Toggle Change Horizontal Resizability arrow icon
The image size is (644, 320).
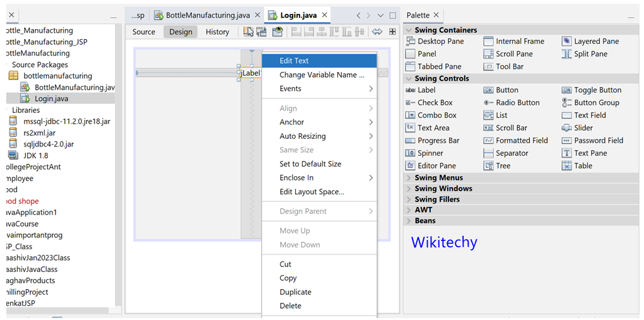click(x=377, y=32)
